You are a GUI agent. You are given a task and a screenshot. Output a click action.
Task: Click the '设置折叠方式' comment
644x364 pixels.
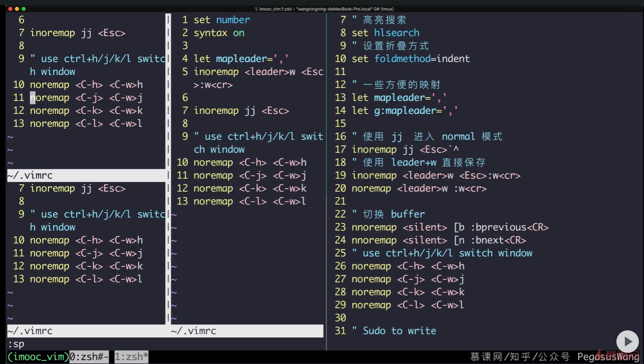pyautogui.click(x=390, y=46)
